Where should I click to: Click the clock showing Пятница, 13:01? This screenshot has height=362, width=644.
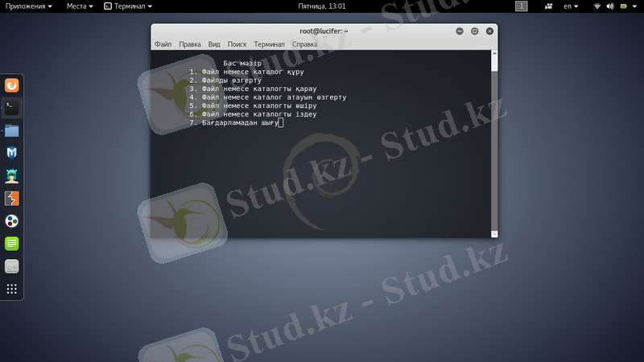pyautogui.click(x=322, y=6)
